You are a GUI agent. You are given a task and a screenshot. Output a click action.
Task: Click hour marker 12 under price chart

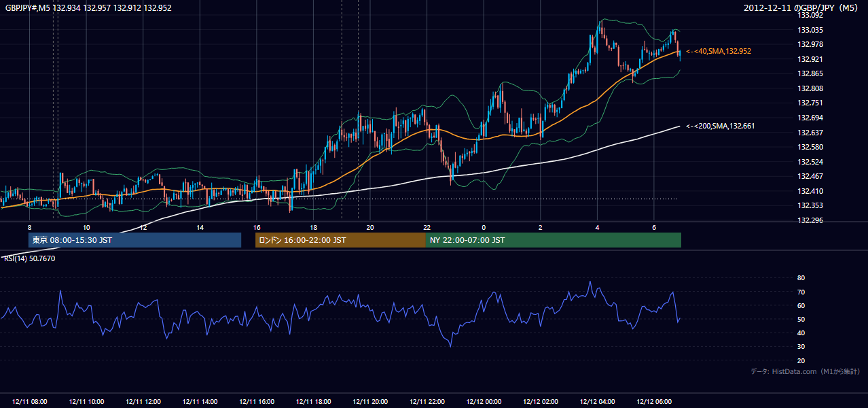143,227
